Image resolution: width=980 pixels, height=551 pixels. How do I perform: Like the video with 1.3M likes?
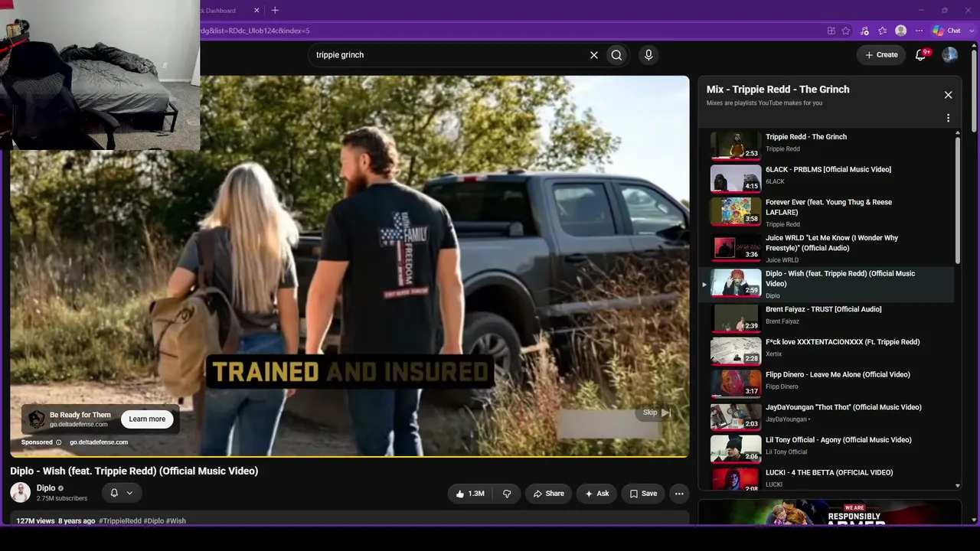click(469, 494)
